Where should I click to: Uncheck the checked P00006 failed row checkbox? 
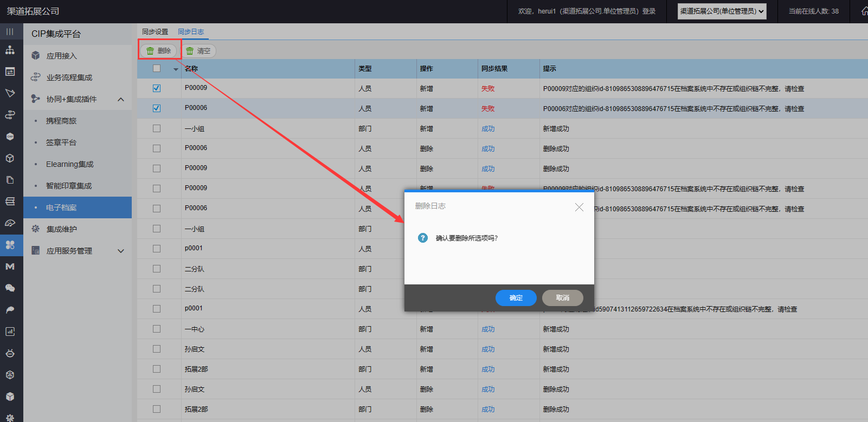157,108
